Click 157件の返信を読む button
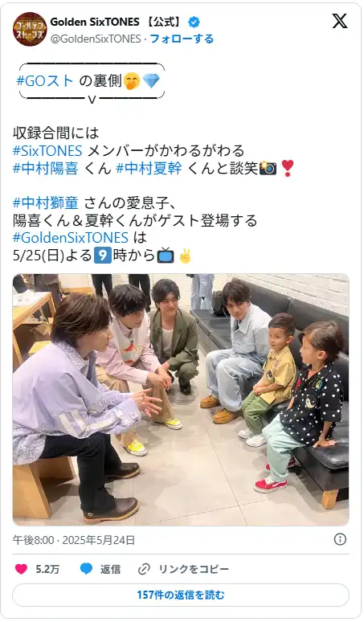The width and height of the screenshot is (364, 622). [181, 595]
